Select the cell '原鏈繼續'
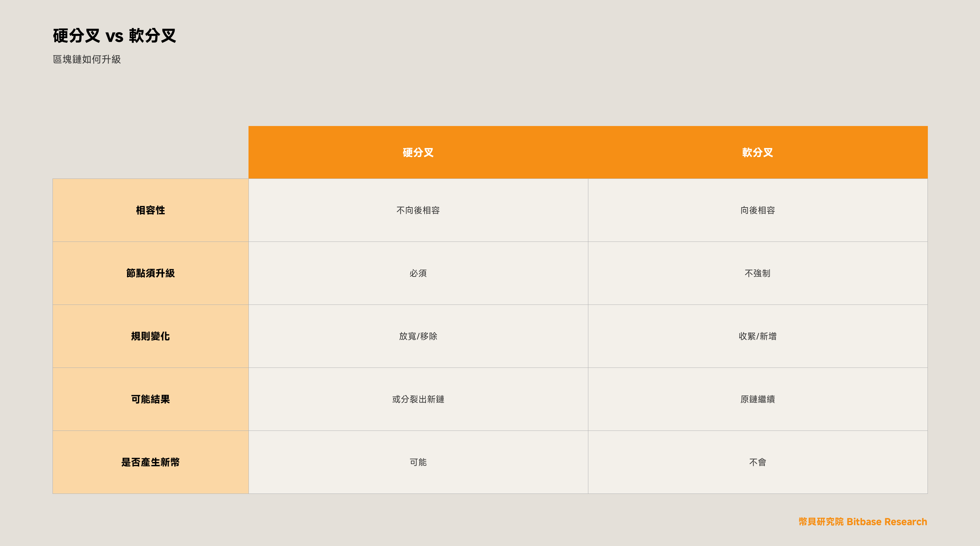 pyautogui.click(x=758, y=399)
